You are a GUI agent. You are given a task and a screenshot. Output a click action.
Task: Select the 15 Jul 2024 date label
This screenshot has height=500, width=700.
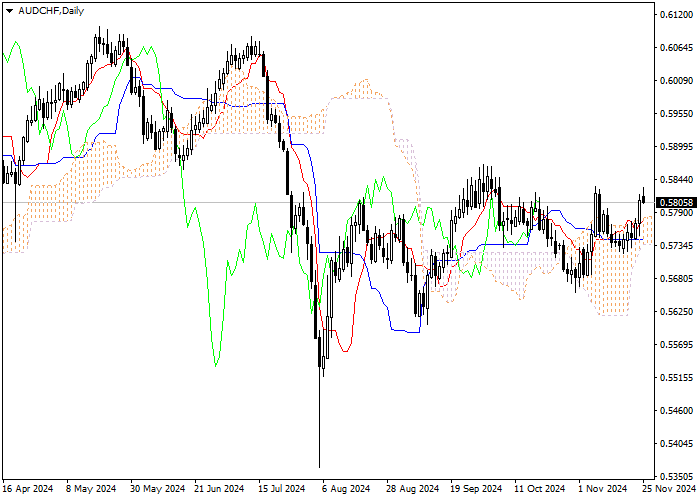click(282, 489)
